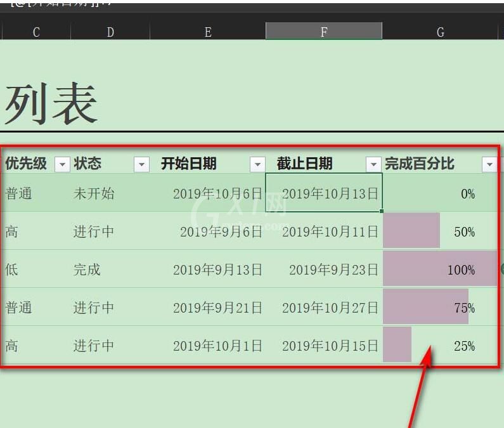The height and width of the screenshot is (428, 504).
Task: Select column E header
Action: 208,32
